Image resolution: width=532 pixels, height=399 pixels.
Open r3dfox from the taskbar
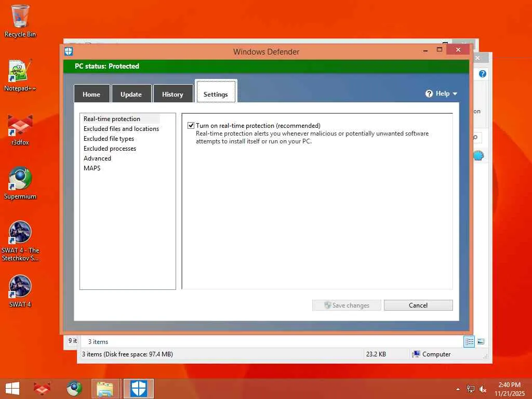click(42, 389)
